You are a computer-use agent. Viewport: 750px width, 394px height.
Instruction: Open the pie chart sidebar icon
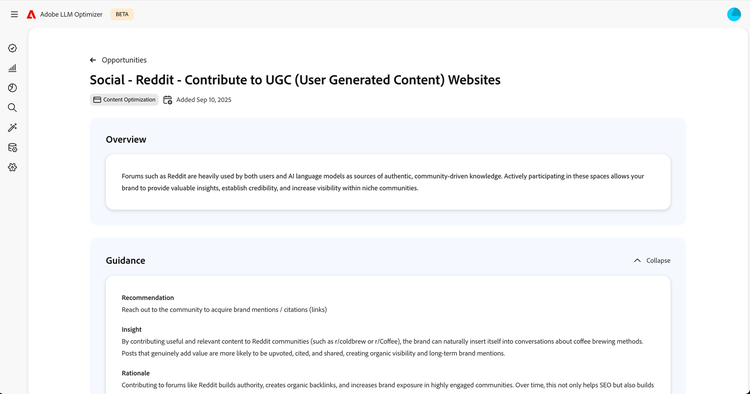(12, 88)
